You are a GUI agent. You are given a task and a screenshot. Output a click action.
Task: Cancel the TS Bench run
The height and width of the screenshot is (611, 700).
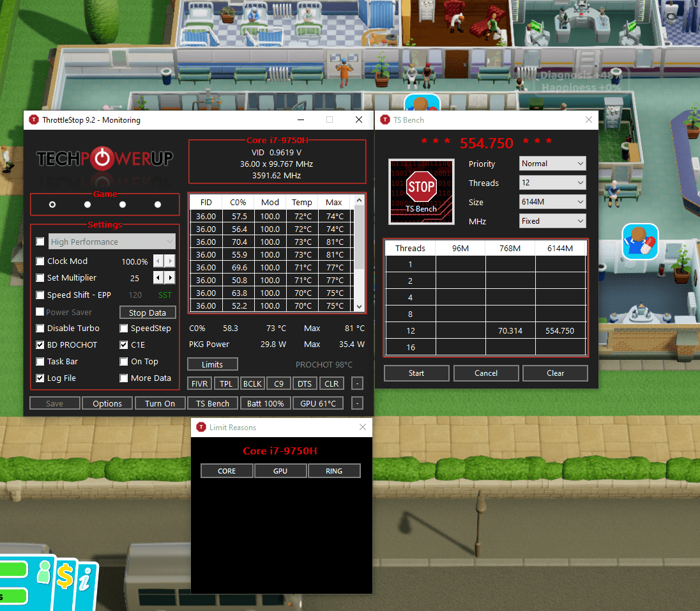pyautogui.click(x=485, y=373)
